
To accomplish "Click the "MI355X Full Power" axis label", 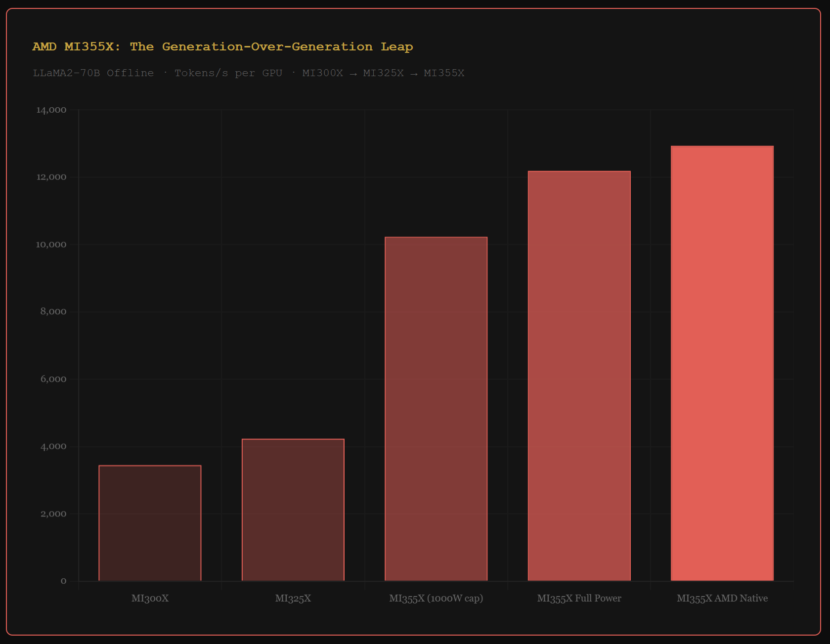I will coord(579,598).
